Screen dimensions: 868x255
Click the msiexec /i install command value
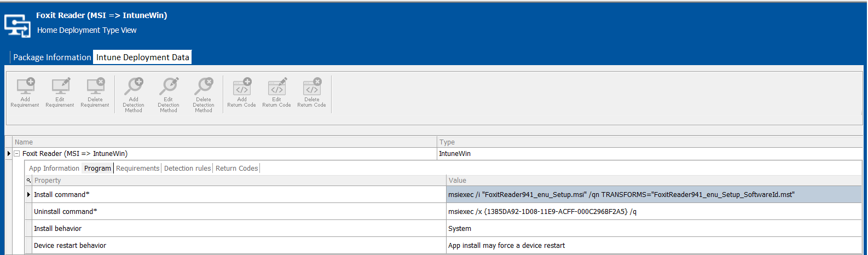click(654, 195)
